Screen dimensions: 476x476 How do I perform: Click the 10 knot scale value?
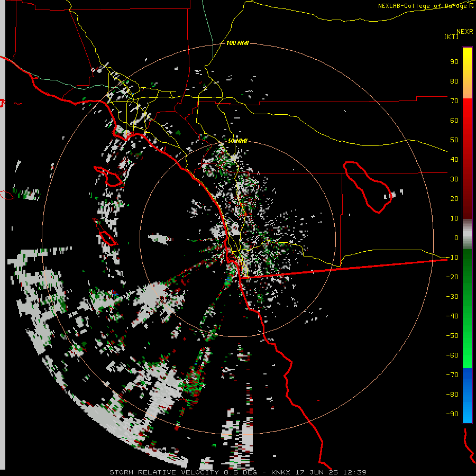point(454,218)
